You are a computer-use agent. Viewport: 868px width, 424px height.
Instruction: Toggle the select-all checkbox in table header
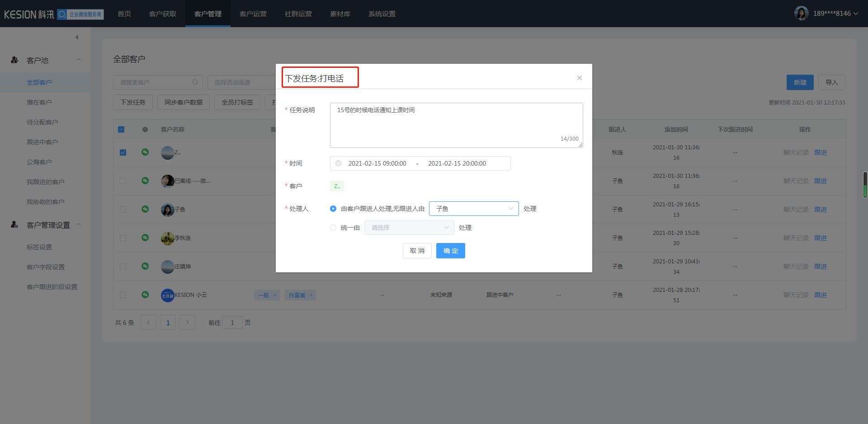(x=121, y=129)
